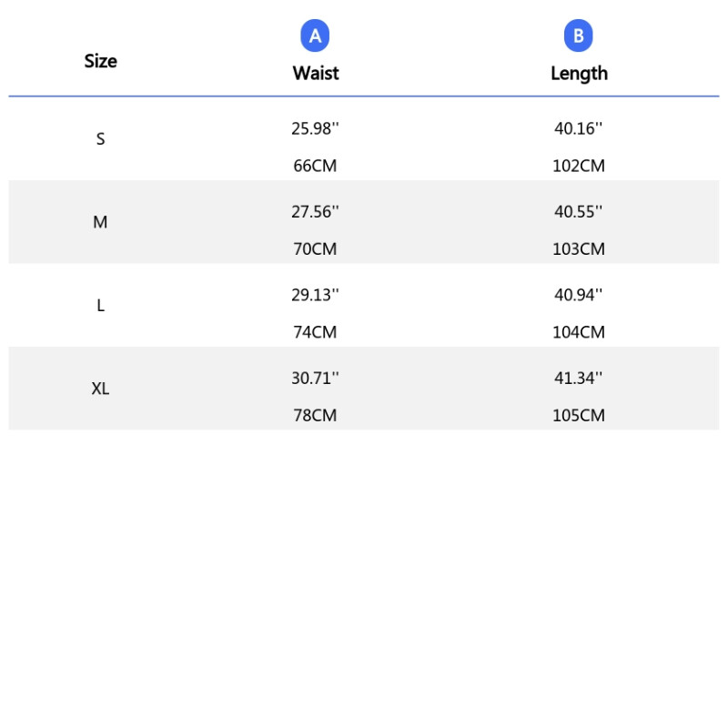Click the blue A circle icon
The image size is (728, 728).
click(x=315, y=36)
